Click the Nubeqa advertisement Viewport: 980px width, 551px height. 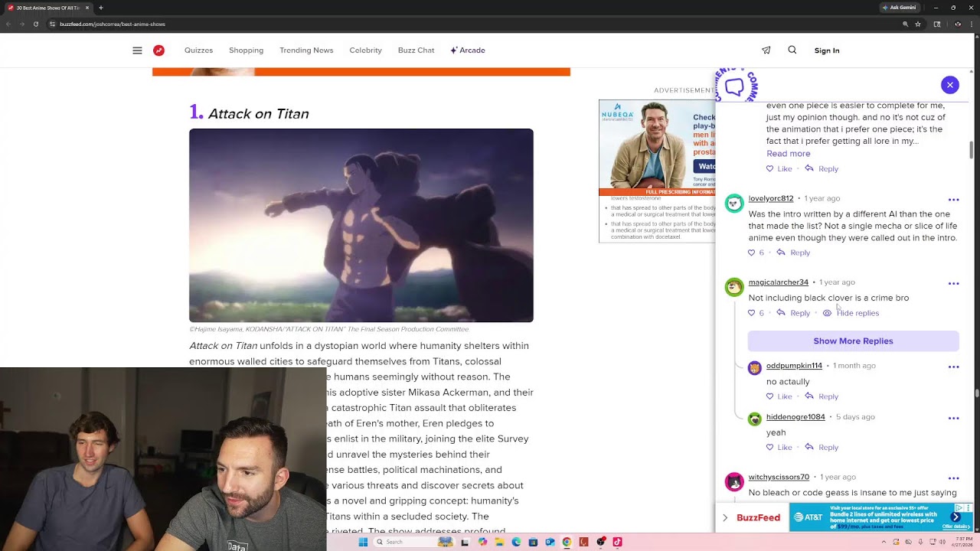click(x=657, y=171)
